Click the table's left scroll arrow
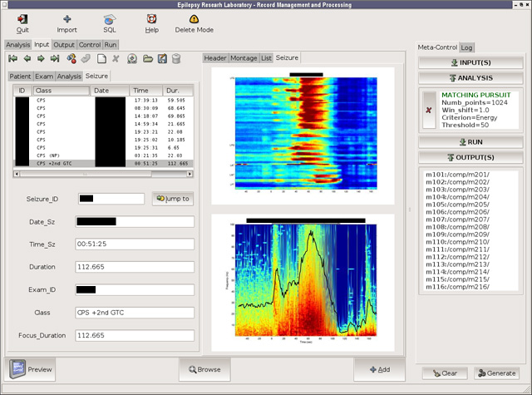This screenshot has height=395, width=532. coord(17,174)
